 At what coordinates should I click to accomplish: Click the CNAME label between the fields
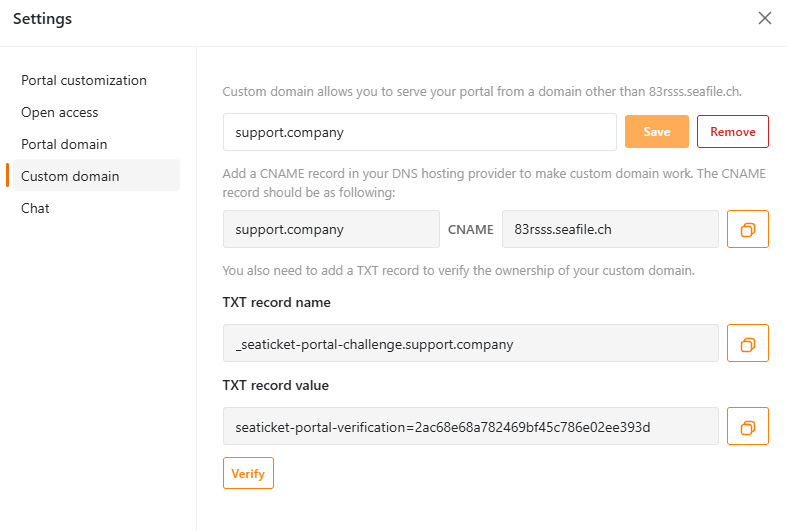(471, 230)
